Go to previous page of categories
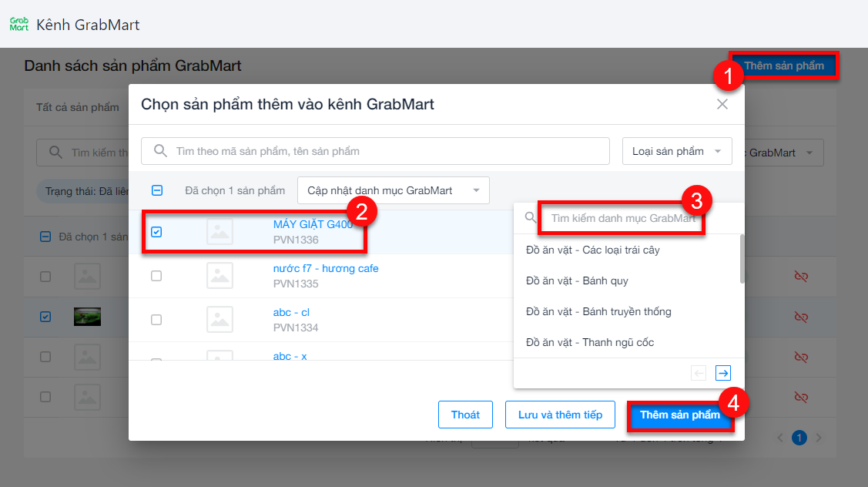 (x=699, y=373)
